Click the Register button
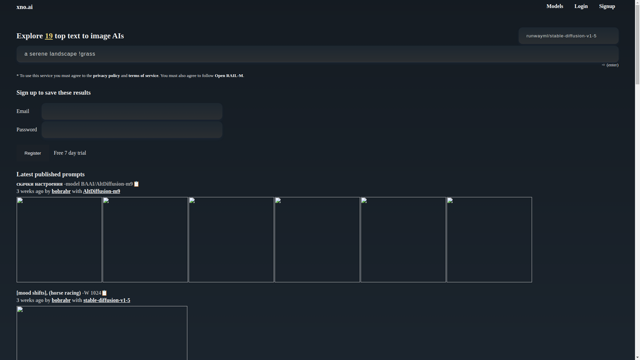Image resolution: width=640 pixels, height=360 pixels. [32, 153]
